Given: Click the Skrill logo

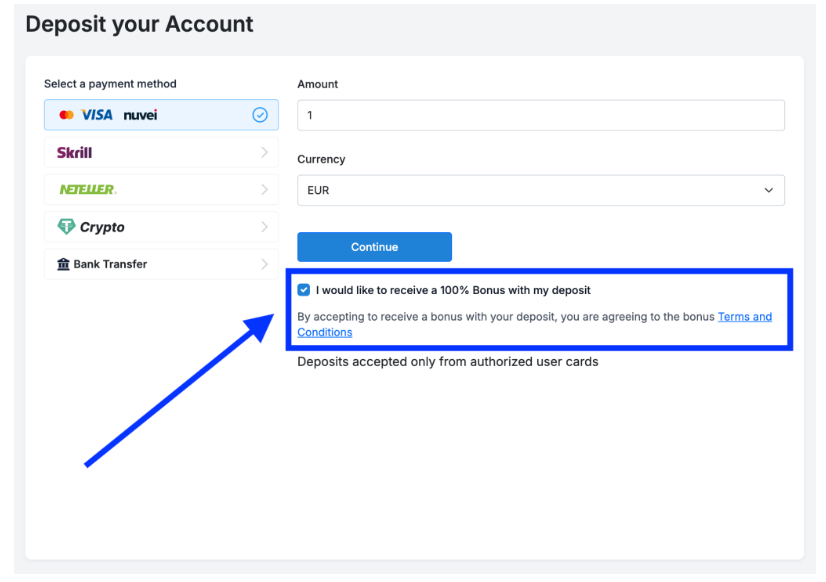Looking at the screenshot, I should pos(74,153).
